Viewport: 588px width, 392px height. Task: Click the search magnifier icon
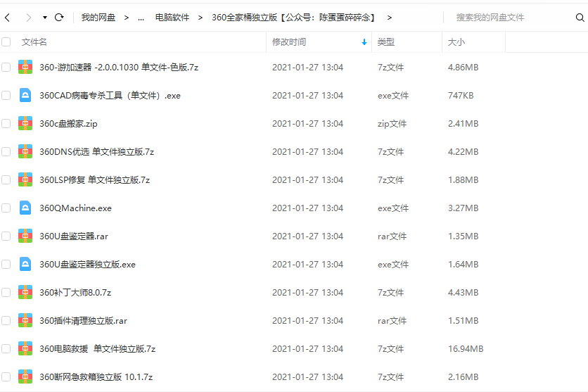(x=580, y=18)
